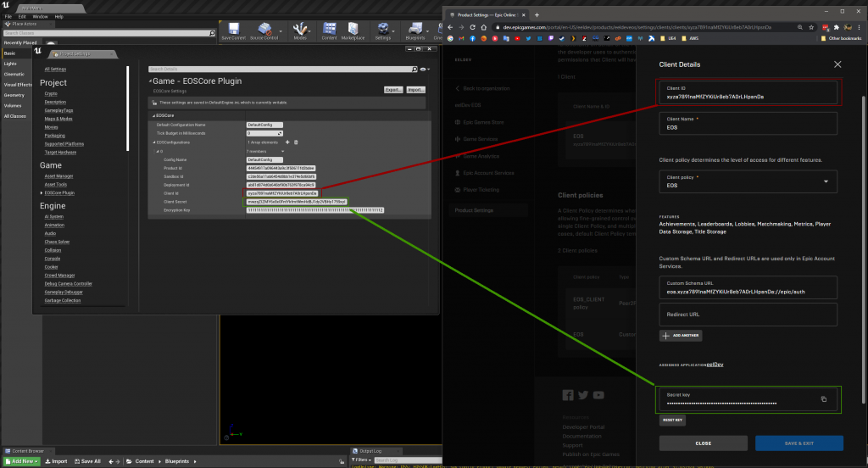
Task: Open Settings toolbar icon in Unreal
Action: (382, 29)
